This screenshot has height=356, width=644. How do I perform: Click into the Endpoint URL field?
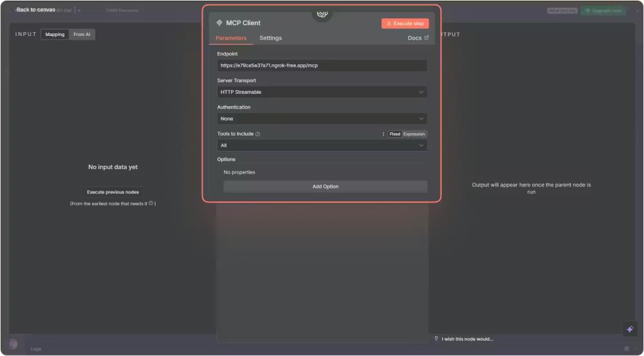pos(322,66)
